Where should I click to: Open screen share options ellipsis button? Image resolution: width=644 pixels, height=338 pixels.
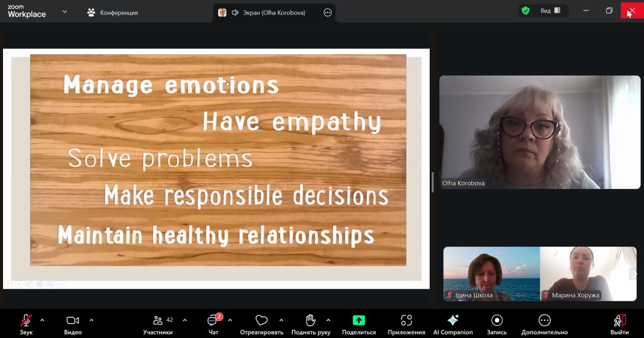tap(328, 13)
